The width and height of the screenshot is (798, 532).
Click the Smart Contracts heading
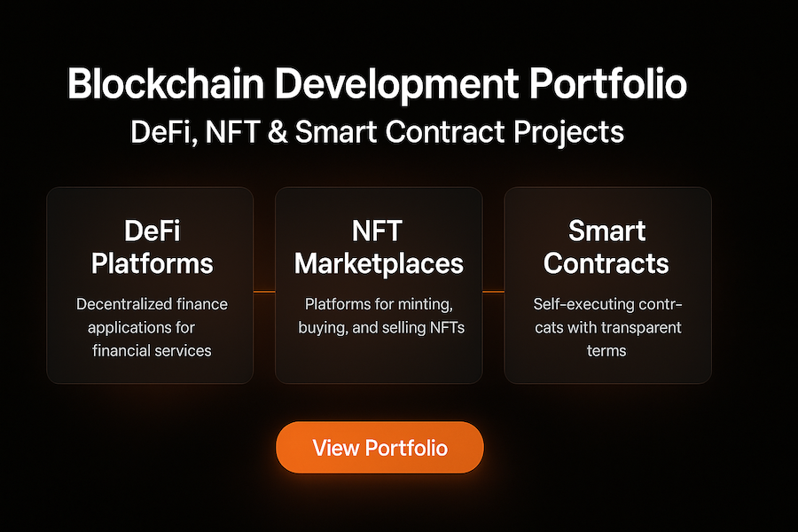[606, 247]
